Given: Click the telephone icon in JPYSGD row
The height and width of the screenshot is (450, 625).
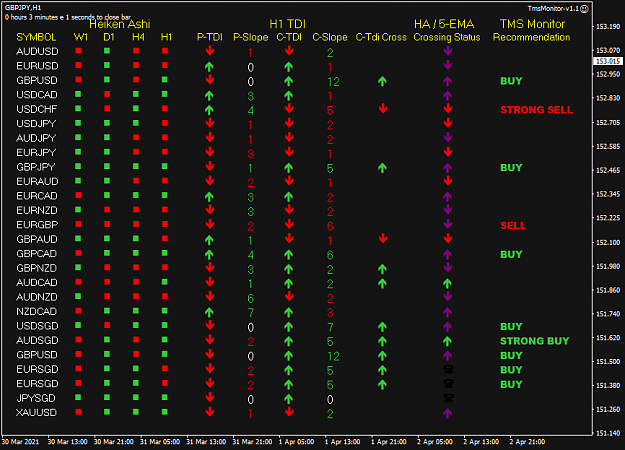Looking at the screenshot, I should point(448,398).
